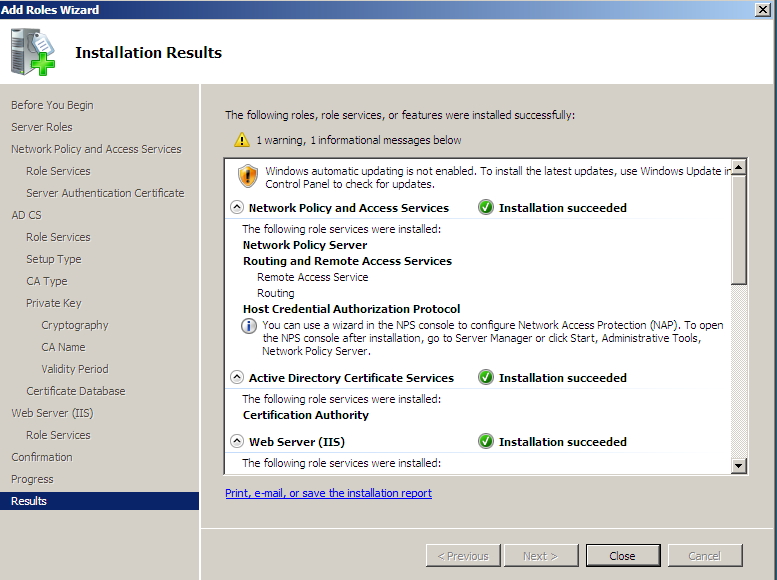
Task: Select the Results step in sidebar
Action: point(29,501)
